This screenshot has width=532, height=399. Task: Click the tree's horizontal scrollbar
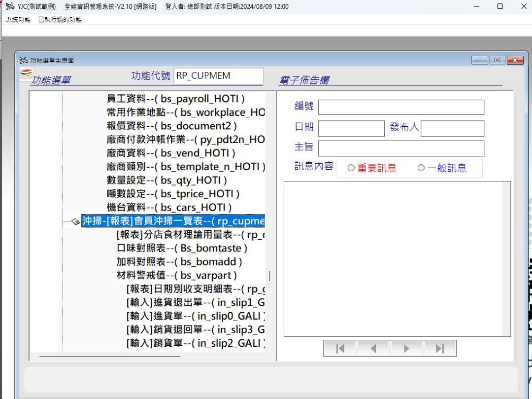click(109, 356)
